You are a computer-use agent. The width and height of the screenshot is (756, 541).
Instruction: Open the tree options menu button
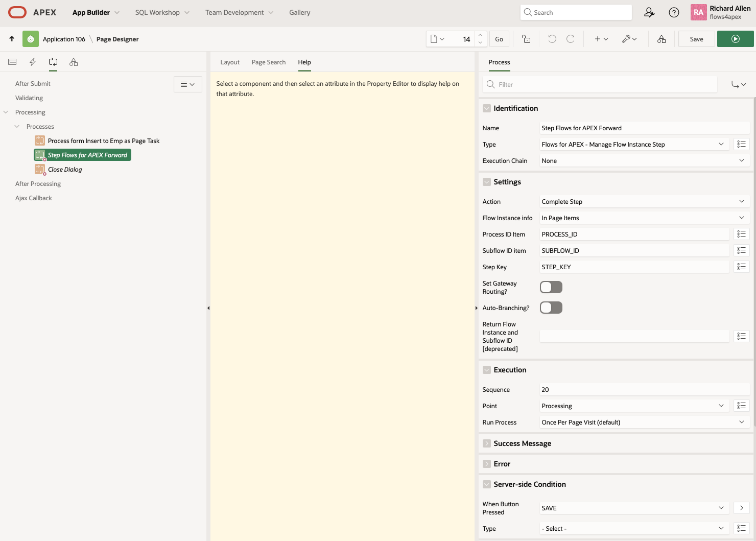coord(188,84)
